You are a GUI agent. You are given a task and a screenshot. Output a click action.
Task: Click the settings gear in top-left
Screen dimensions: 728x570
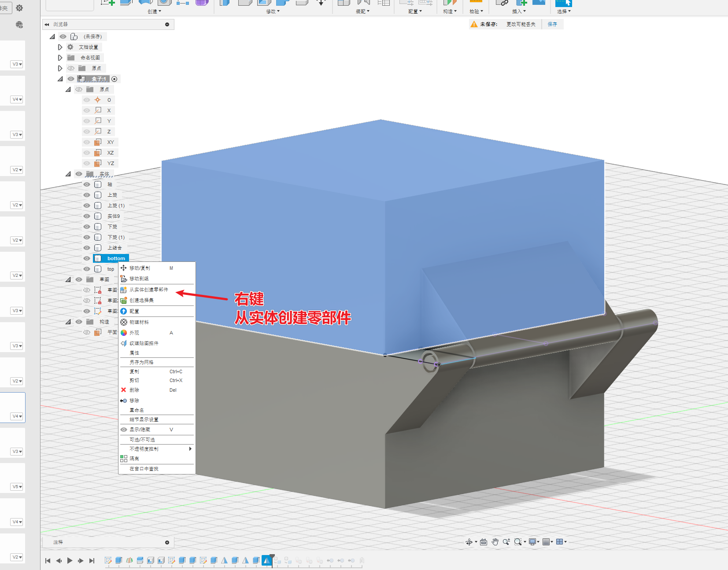19,8
